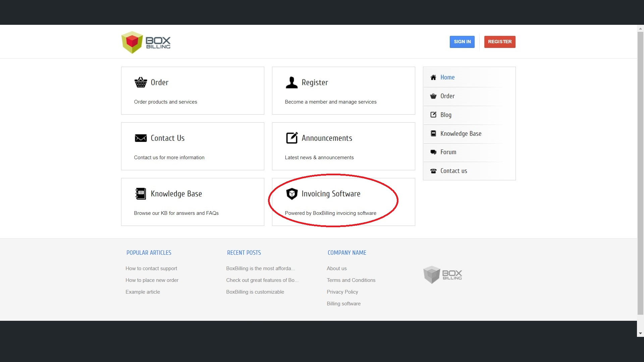
Task: Open the Blog sidebar menu item
Action: [469, 115]
